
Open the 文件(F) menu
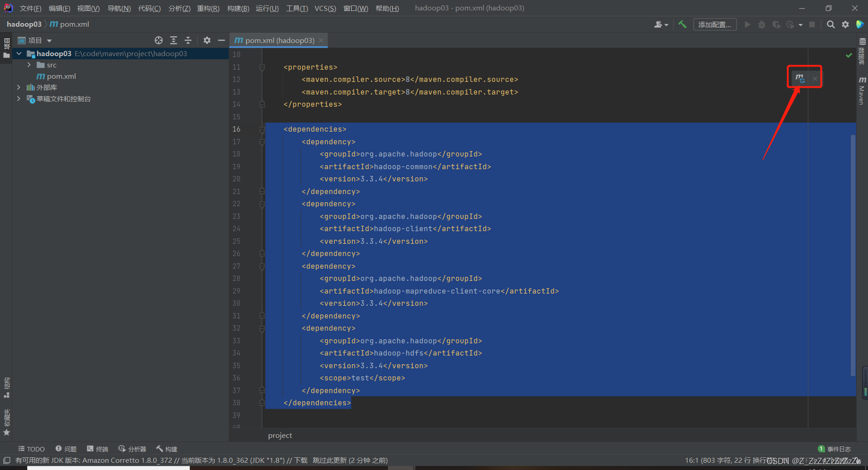[x=30, y=8]
